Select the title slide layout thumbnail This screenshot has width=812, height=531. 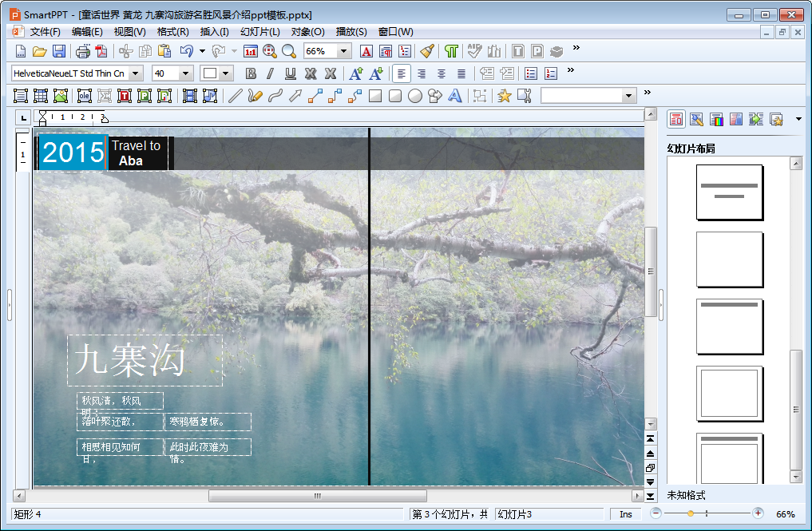click(x=729, y=192)
